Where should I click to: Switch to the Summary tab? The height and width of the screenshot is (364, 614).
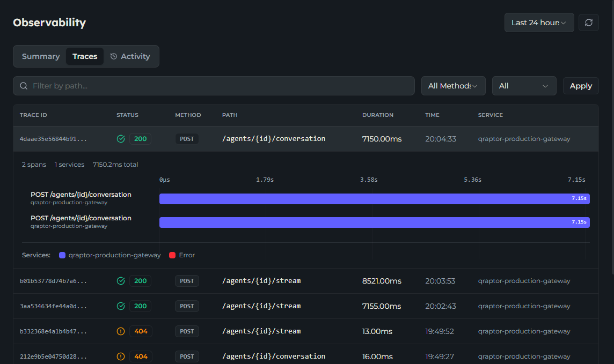click(41, 56)
